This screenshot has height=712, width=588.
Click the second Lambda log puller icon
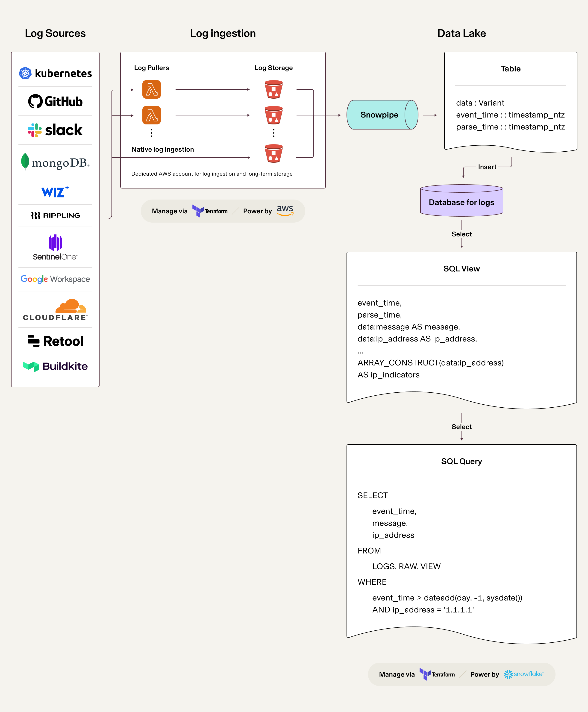(x=151, y=115)
